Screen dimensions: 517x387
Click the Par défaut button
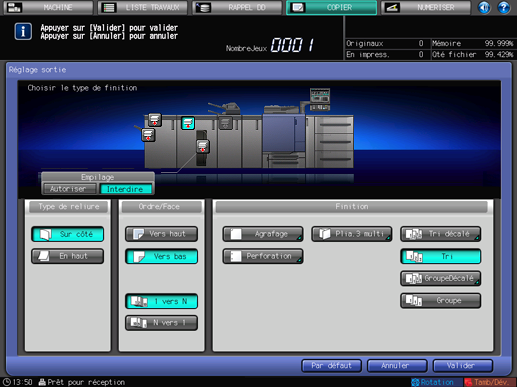(331, 366)
